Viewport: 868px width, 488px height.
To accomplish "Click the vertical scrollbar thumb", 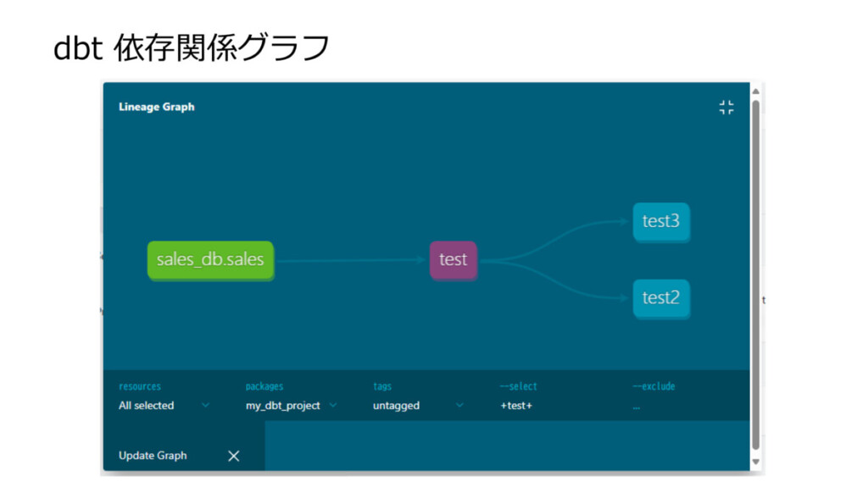I will [755, 271].
